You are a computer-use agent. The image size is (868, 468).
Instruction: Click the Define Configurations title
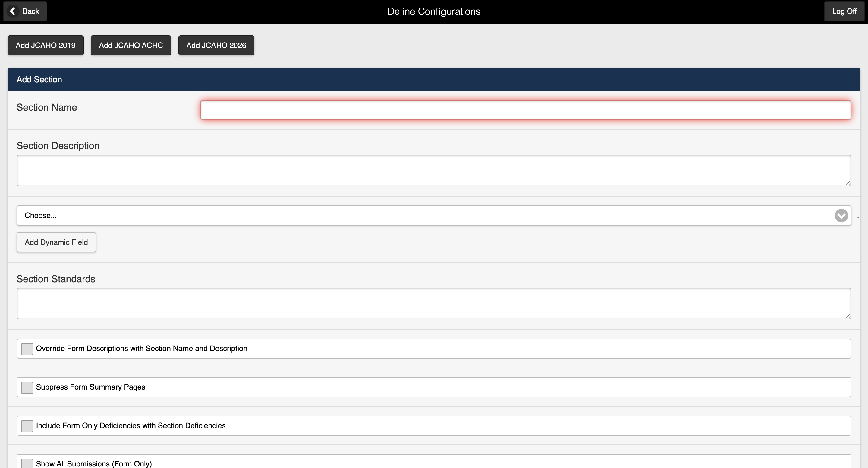click(x=434, y=11)
